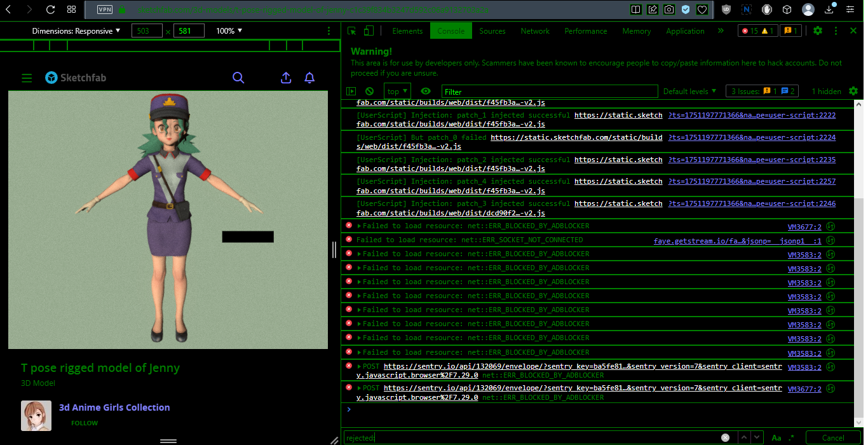Image resolution: width=868 pixels, height=445 pixels.
Task: Click the 3 Issues button
Action: coord(762,92)
